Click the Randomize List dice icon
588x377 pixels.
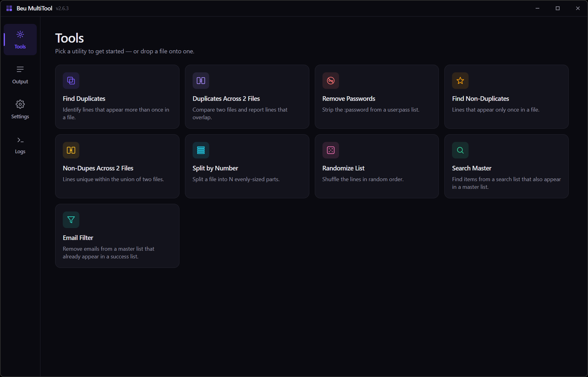(x=331, y=150)
